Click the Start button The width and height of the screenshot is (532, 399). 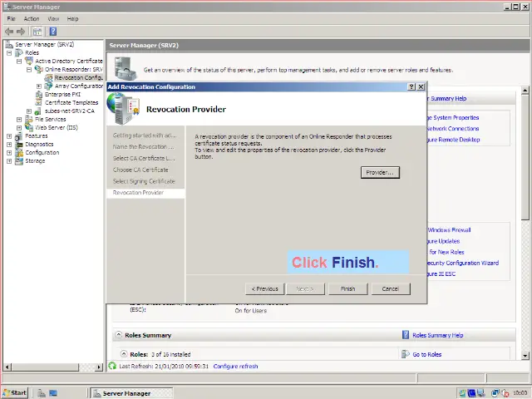[x=15, y=393]
